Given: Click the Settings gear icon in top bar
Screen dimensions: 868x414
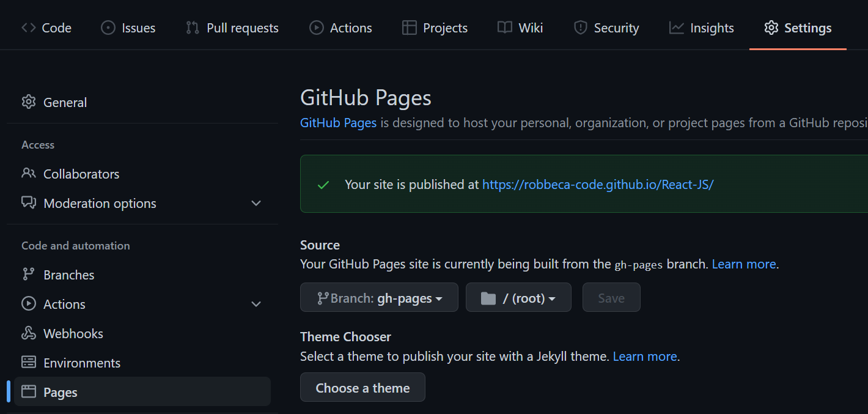Looking at the screenshot, I should (x=771, y=28).
